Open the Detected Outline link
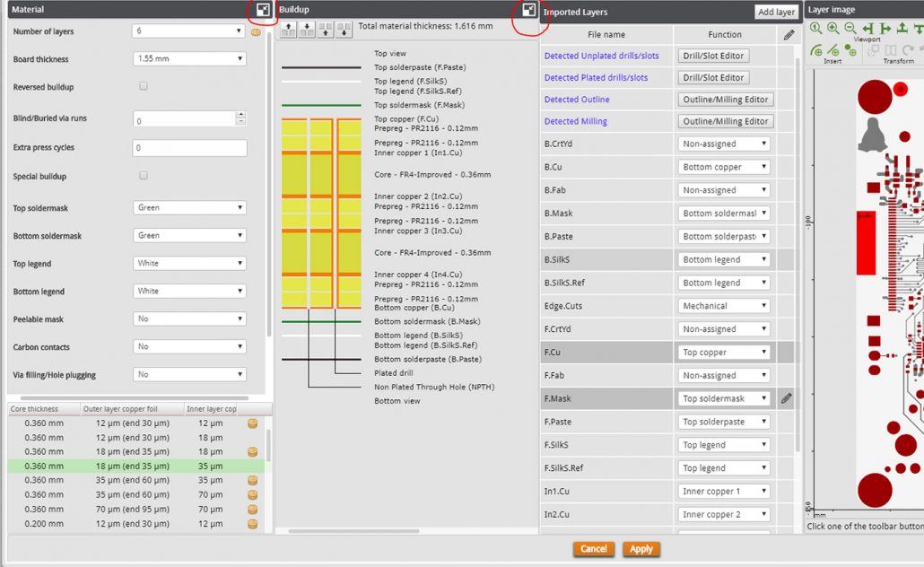 coord(577,100)
